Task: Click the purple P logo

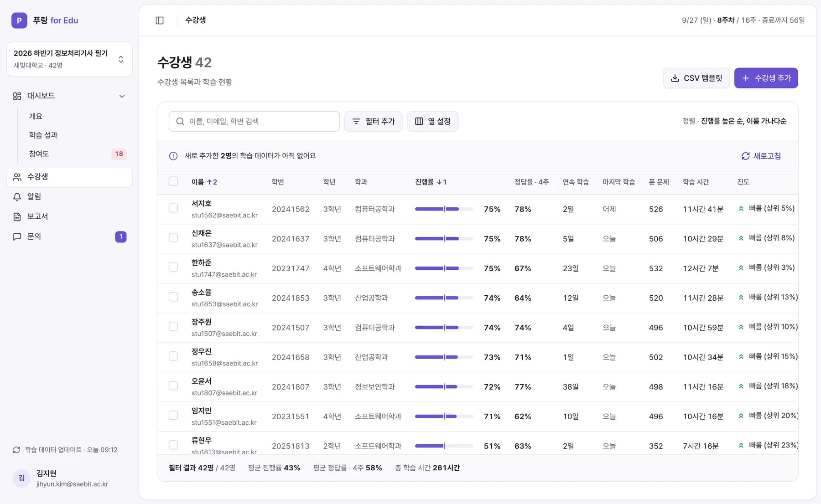Action: click(19, 21)
